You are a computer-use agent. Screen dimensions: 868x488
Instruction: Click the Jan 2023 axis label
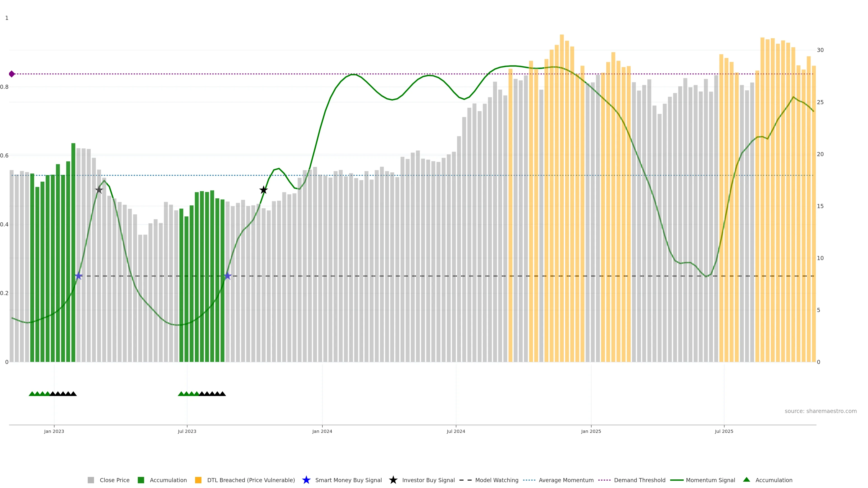pos(54,431)
